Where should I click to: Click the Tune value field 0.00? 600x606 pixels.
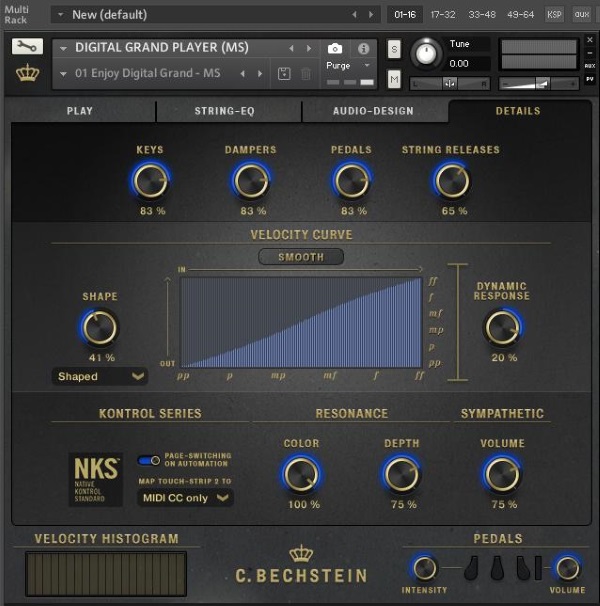point(469,63)
